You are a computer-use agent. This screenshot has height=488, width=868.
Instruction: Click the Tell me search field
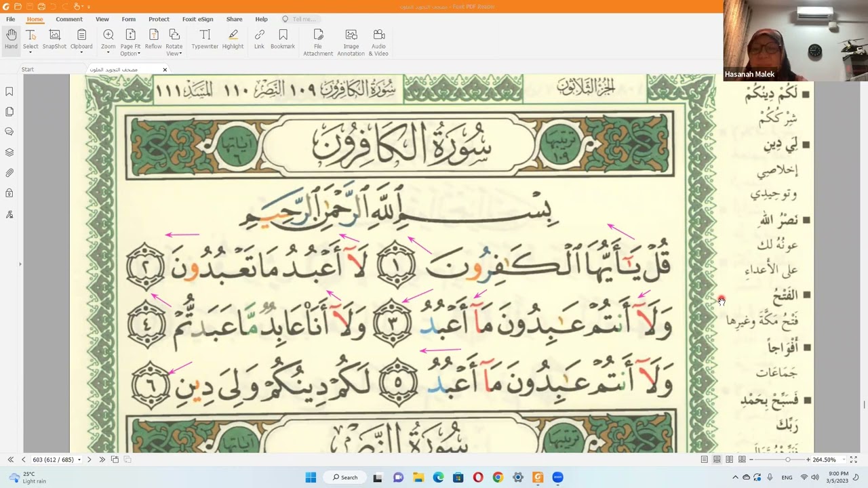302,19
